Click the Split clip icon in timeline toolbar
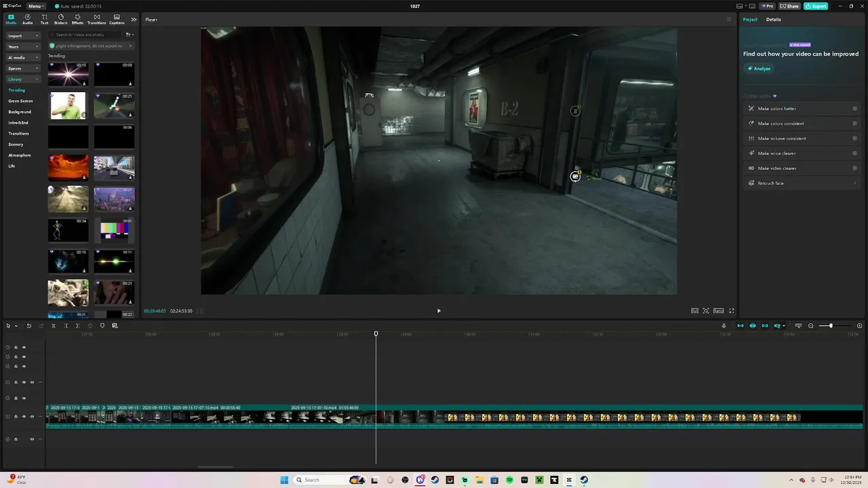Screen dimensions: 868x488 [54, 326]
